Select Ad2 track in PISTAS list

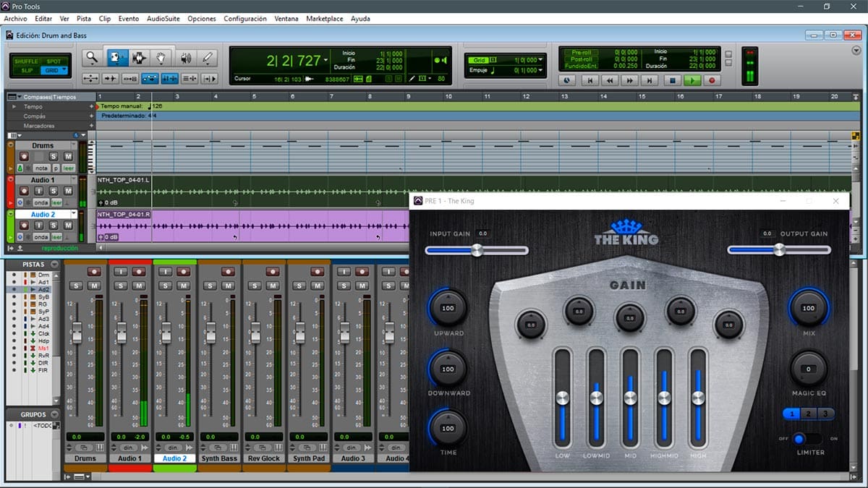tap(43, 289)
